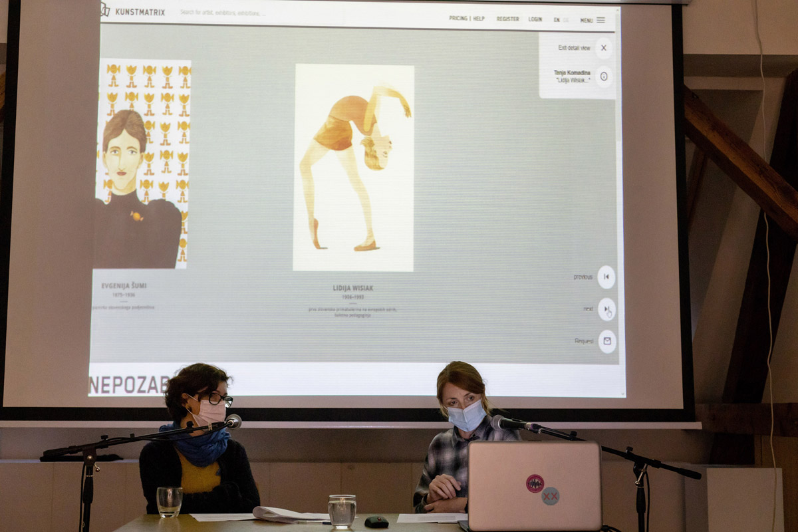Click the 'Request' text label
Screen dimensions: 798x532
(x=584, y=341)
